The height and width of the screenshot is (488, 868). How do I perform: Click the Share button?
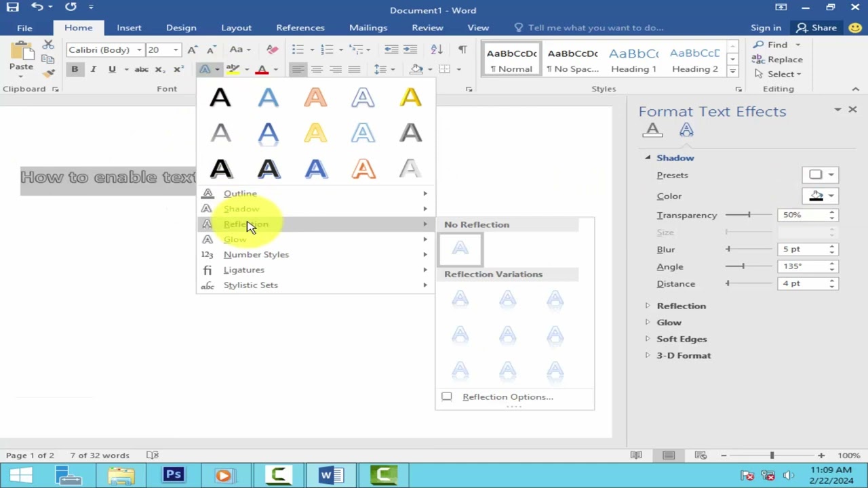tap(817, 28)
